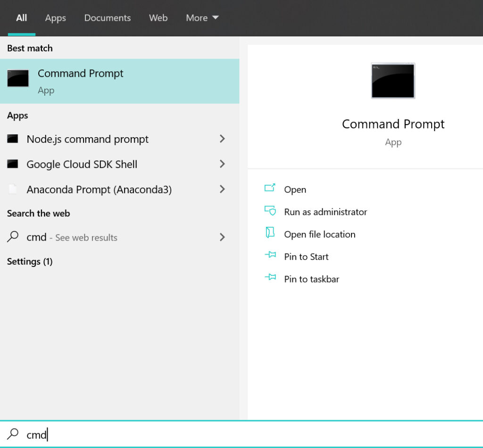This screenshot has height=448, width=483.
Task: Click Pin to taskbar
Action: point(312,279)
